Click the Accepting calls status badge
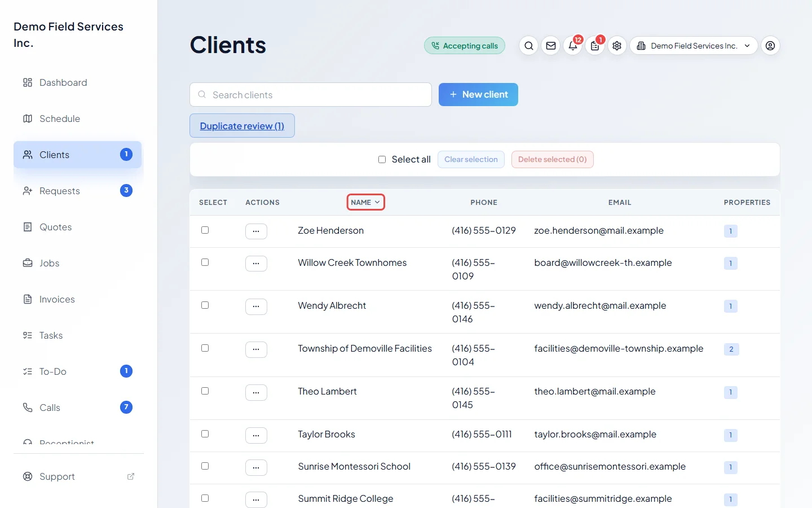Viewport: 812px width, 508px height. coord(465,46)
